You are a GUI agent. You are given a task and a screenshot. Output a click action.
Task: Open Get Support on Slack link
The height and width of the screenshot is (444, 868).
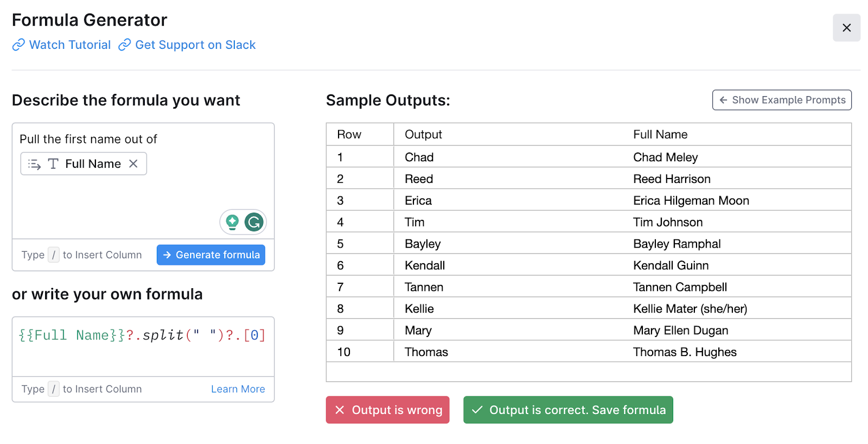195,45
